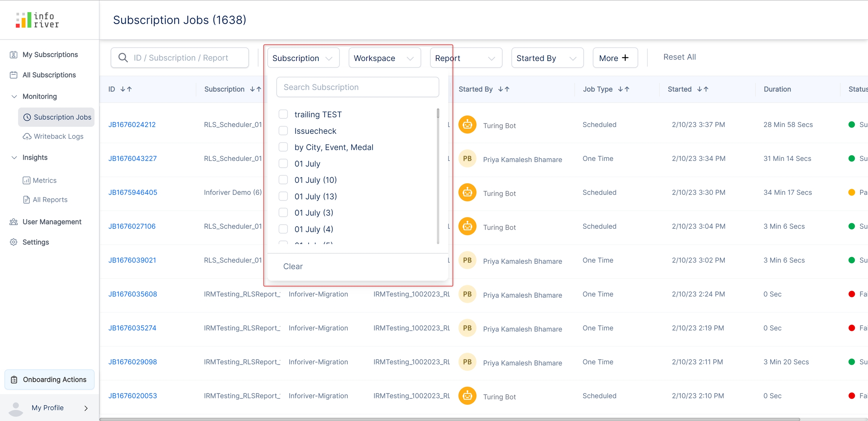868x421 pixels.
Task: Click the Settings gear icon
Action: pyautogui.click(x=14, y=242)
